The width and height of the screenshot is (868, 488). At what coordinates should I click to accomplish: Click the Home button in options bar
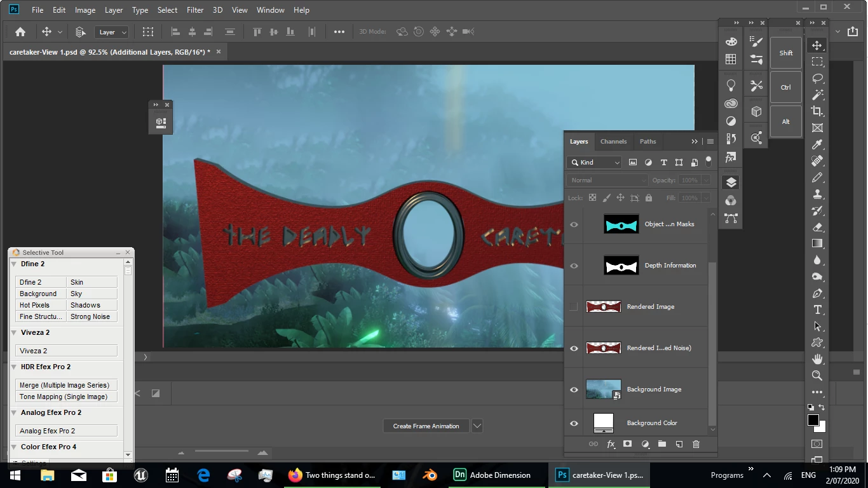[20, 32]
